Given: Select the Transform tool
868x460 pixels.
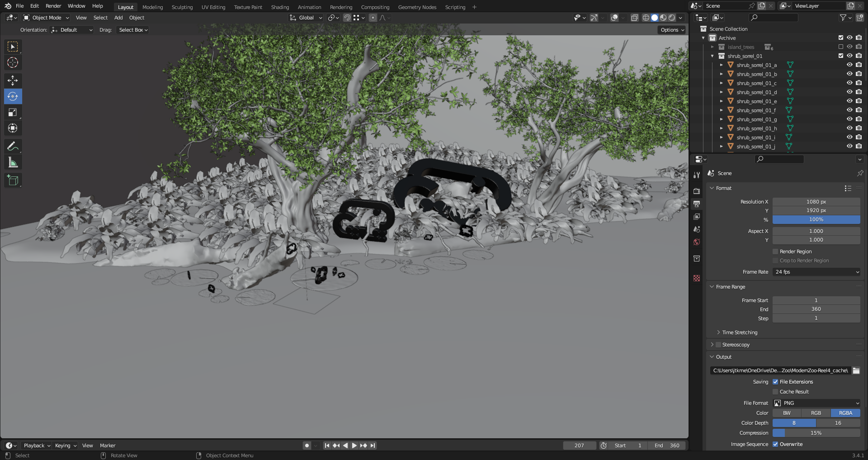Looking at the screenshot, I should [x=13, y=128].
